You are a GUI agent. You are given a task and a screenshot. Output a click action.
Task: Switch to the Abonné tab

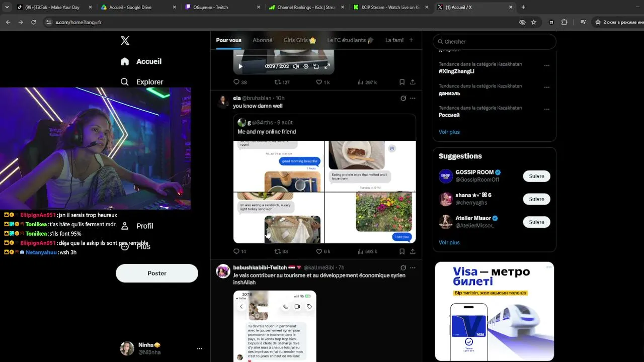[262, 40]
